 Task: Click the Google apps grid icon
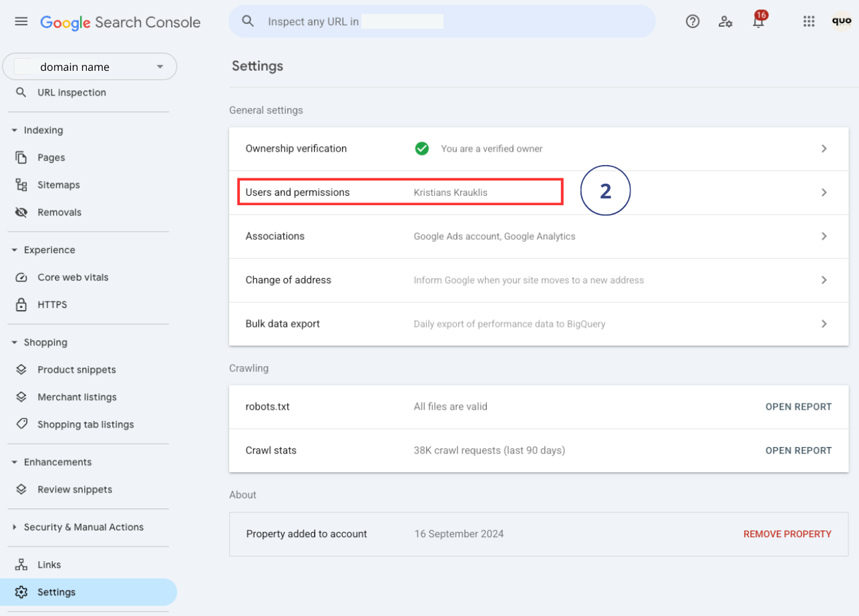(x=809, y=21)
